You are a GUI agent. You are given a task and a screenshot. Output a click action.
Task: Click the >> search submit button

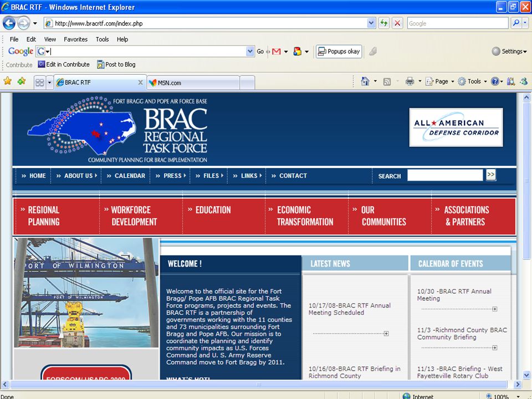[x=490, y=175]
